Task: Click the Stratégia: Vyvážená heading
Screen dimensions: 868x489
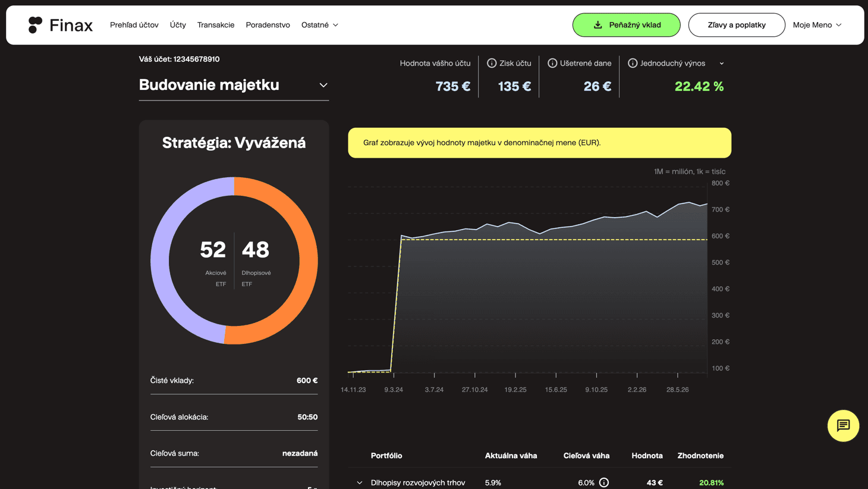Action: click(234, 143)
